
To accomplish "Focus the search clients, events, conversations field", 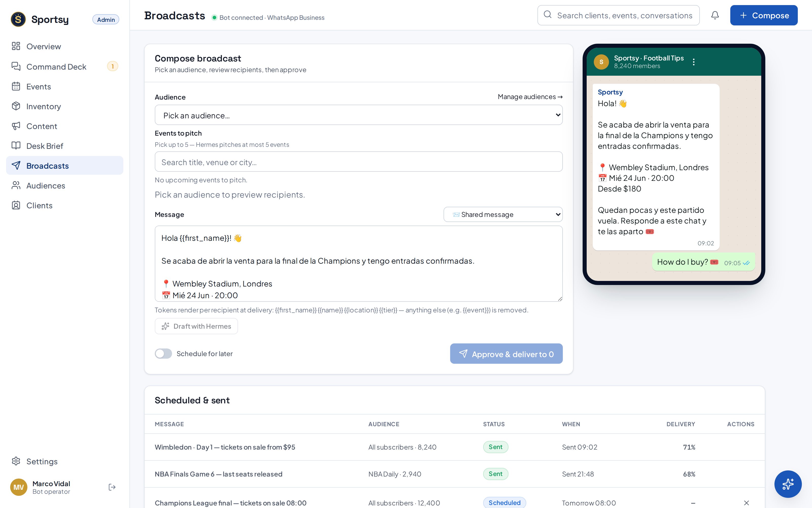I will pyautogui.click(x=618, y=15).
